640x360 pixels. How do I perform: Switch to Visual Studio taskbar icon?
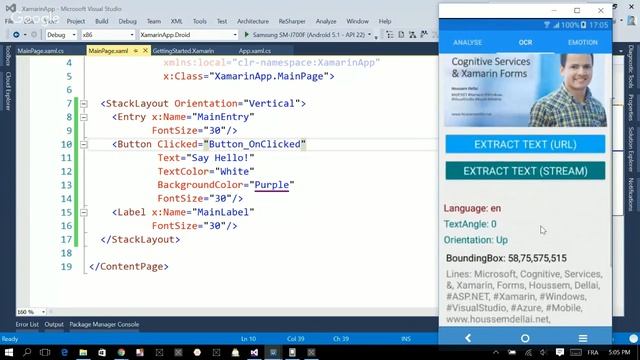coord(254,352)
